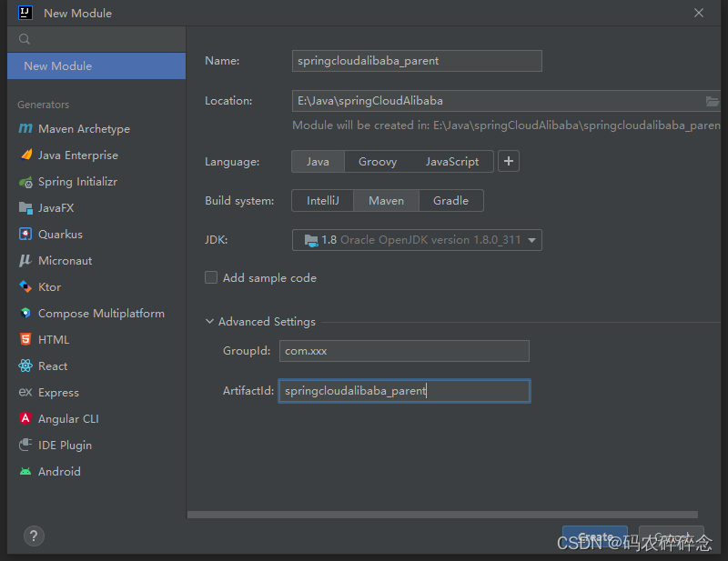This screenshot has height=561, width=728.
Task: Click the React atom icon
Action: click(25, 366)
